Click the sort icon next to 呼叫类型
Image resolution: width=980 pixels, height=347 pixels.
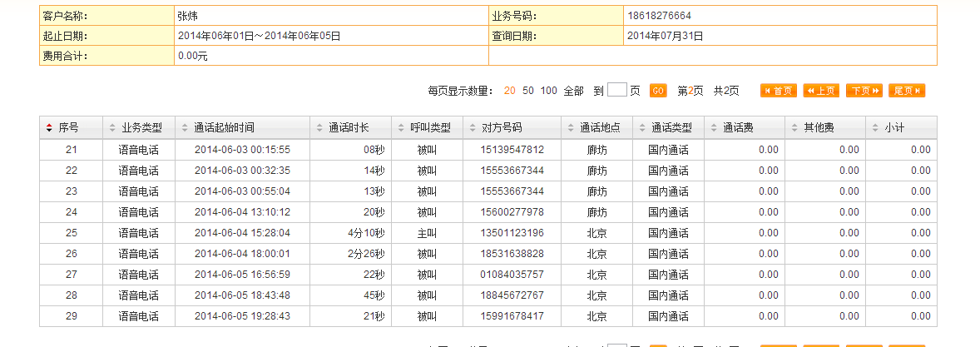400,128
